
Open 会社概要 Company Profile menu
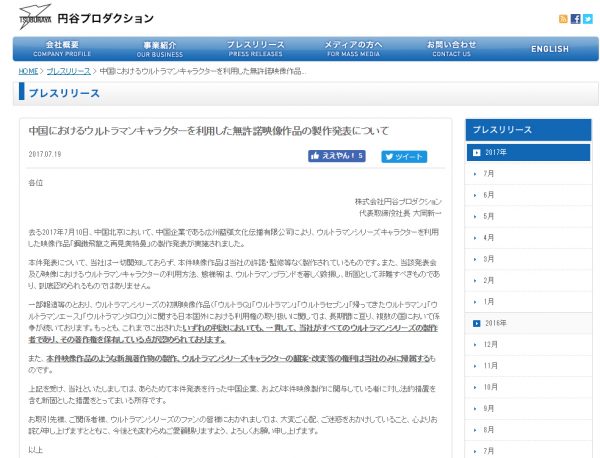click(x=62, y=49)
